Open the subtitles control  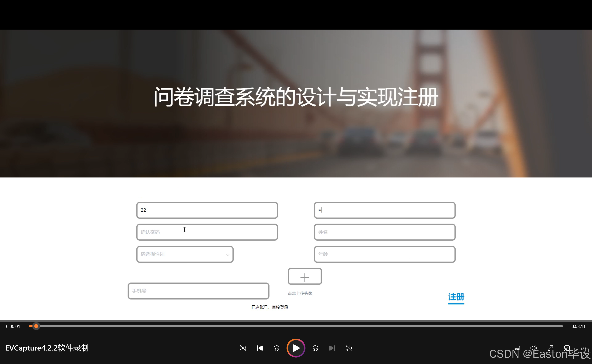pyautogui.click(x=517, y=348)
